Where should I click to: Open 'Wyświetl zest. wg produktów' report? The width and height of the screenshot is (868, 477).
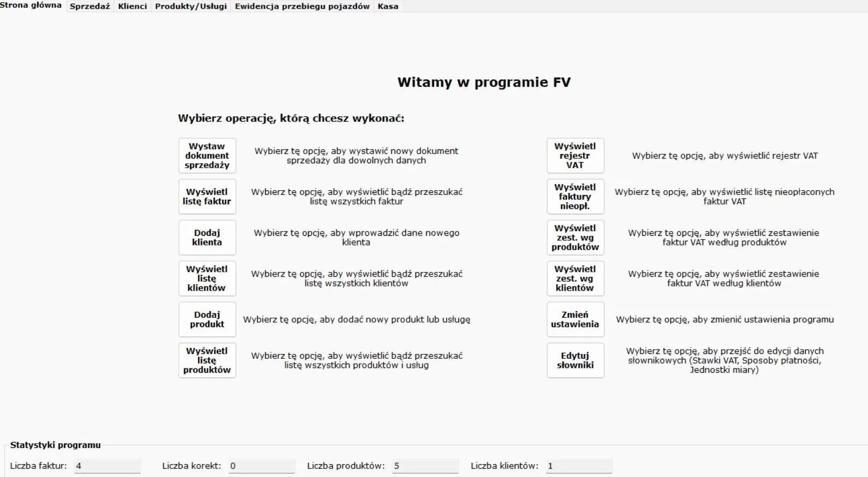[x=575, y=237]
